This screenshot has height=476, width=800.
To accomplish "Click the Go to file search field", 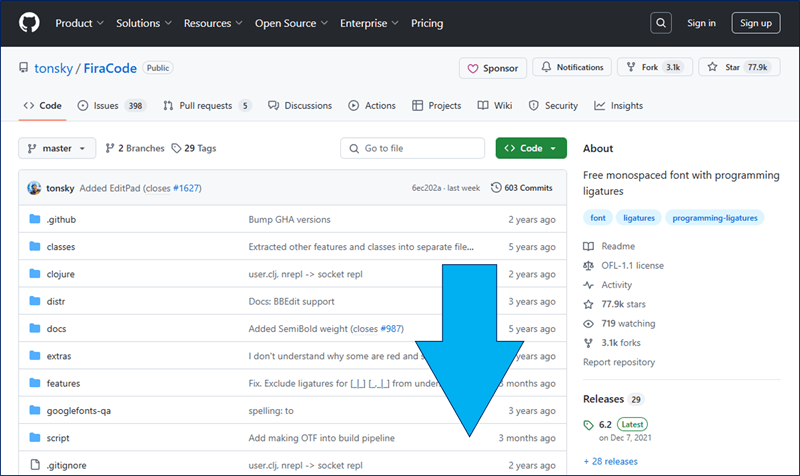I will (x=412, y=148).
